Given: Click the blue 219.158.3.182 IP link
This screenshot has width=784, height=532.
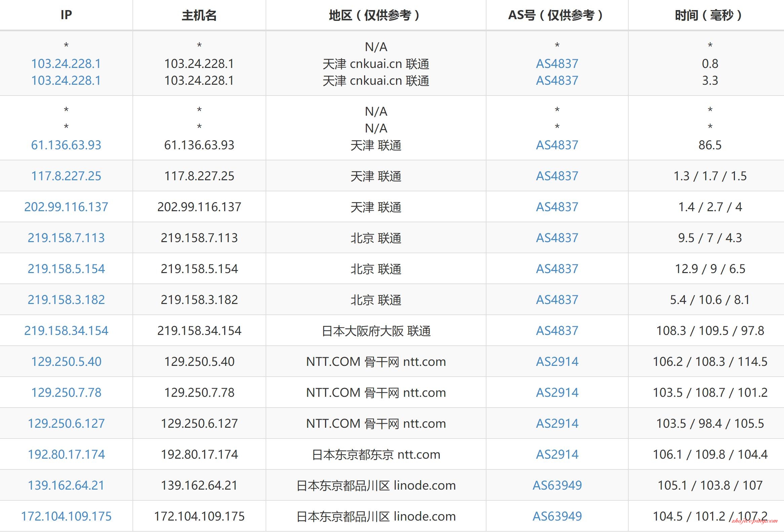Looking at the screenshot, I should pyautogui.click(x=66, y=300).
